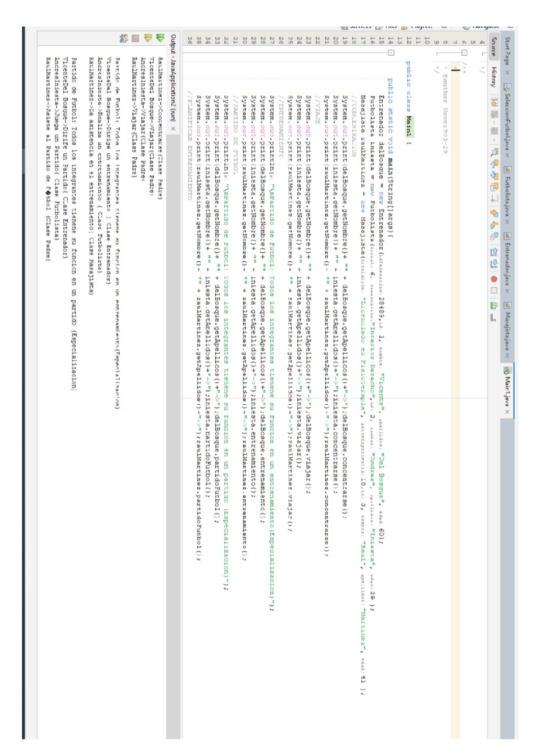Click the yellow Re-run with options button
The height and width of the screenshot is (756, 534).
[x=148, y=38]
